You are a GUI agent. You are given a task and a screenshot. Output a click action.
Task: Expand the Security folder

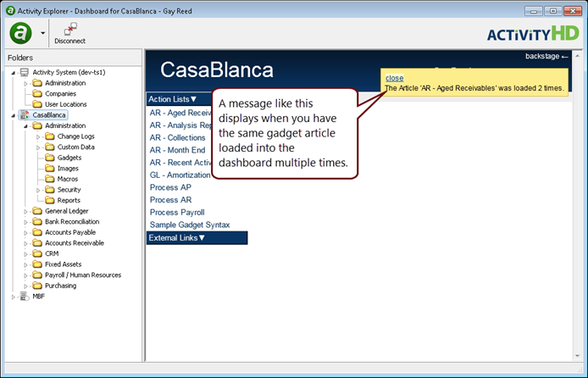point(38,190)
